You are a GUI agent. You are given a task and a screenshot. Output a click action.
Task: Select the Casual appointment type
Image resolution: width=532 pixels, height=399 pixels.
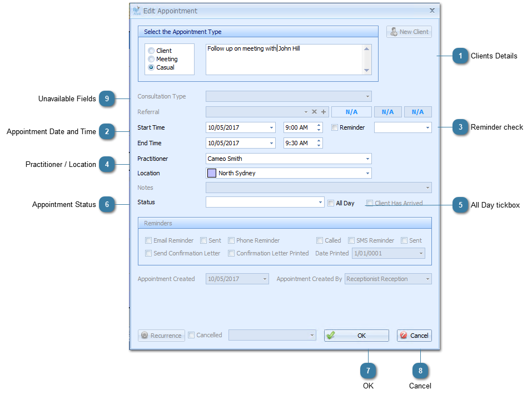pos(151,67)
